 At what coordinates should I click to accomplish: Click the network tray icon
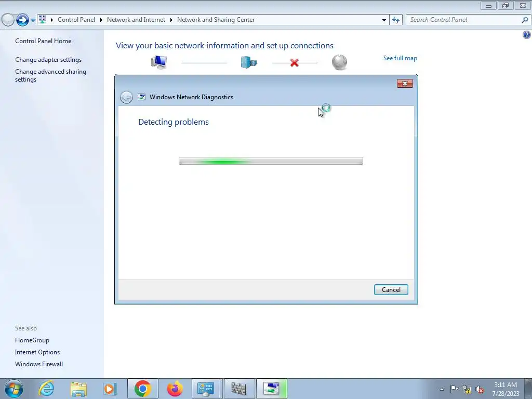tap(467, 390)
